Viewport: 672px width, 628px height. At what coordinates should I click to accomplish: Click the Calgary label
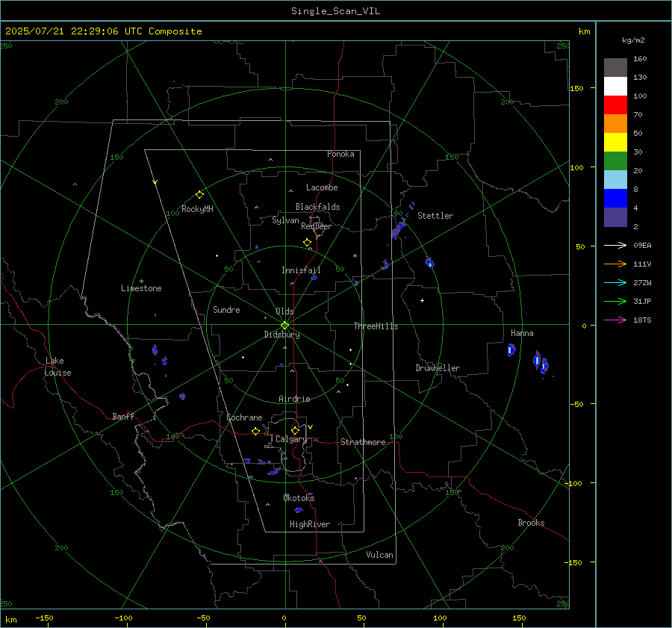(x=291, y=439)
